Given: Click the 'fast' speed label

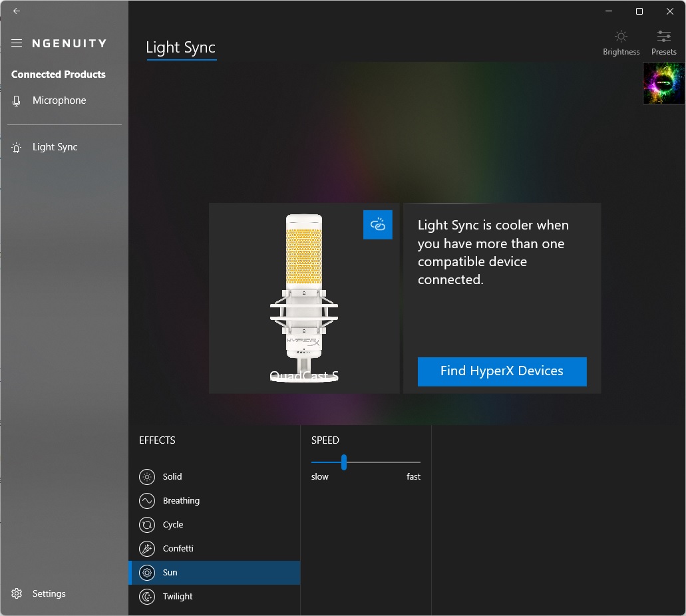Looking at the screenshot, I should (413, 476).
